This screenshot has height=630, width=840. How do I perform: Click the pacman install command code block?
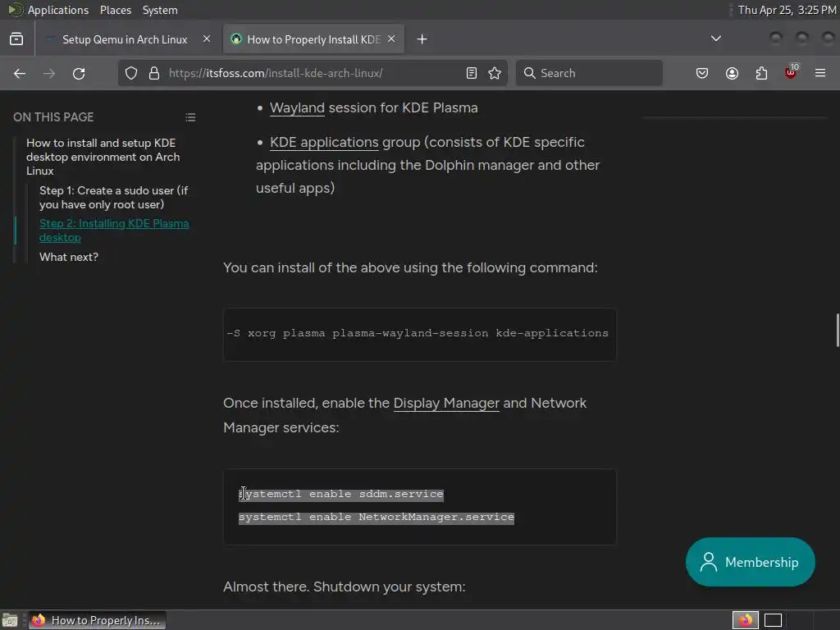tap(419, 335)
